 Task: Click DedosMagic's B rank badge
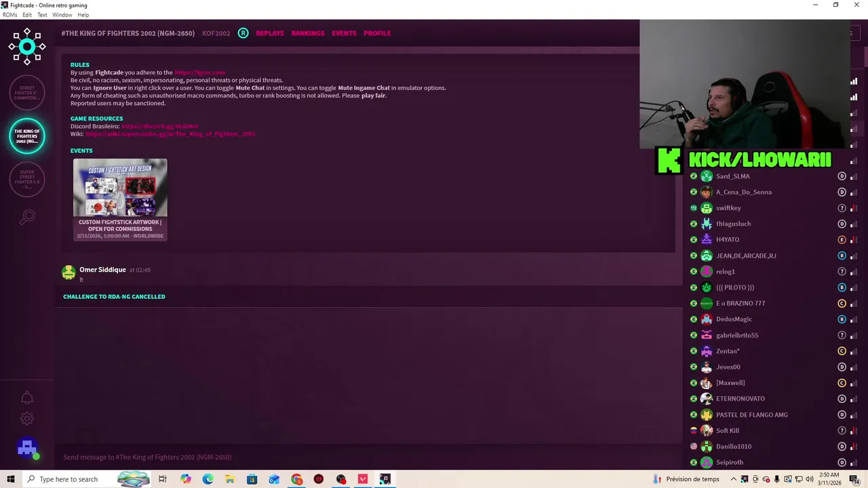[x=842, y=319]
